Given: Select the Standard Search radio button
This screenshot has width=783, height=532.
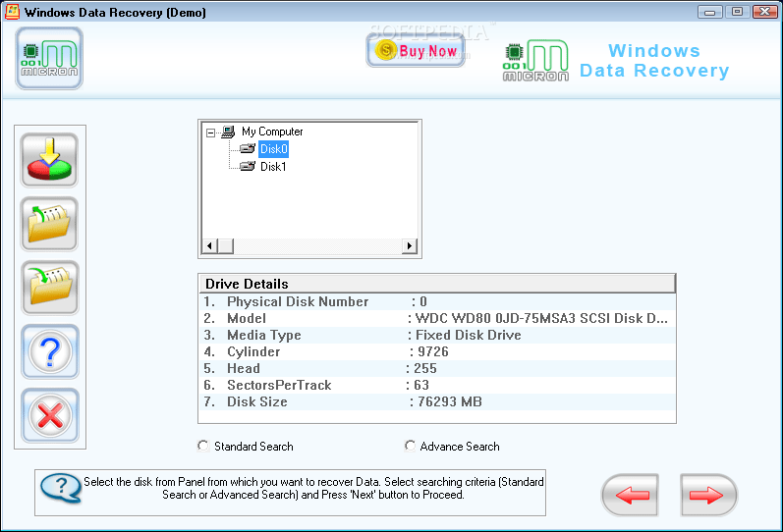Looking at the screenshot, I should click(203, 446).
